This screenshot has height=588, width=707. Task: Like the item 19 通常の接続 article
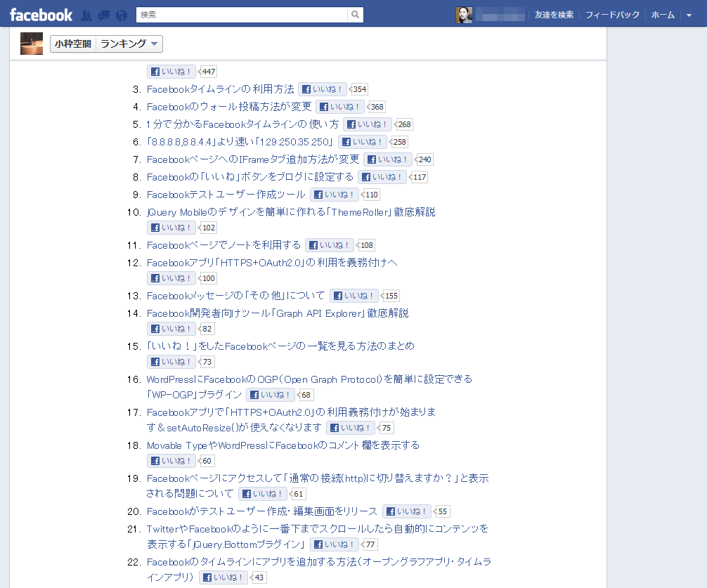pyautogui.click(x=263, y=494)
